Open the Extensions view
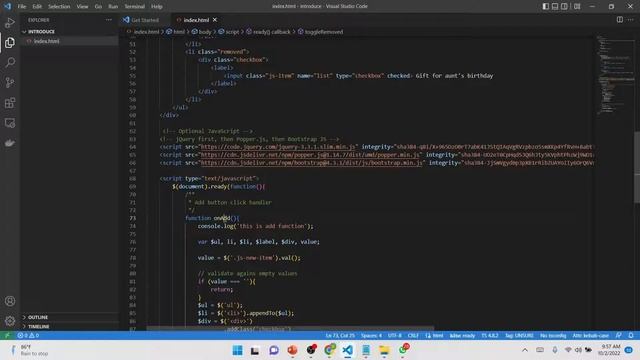The width and height of the screenshot is (640, 360). coord(10,103)
